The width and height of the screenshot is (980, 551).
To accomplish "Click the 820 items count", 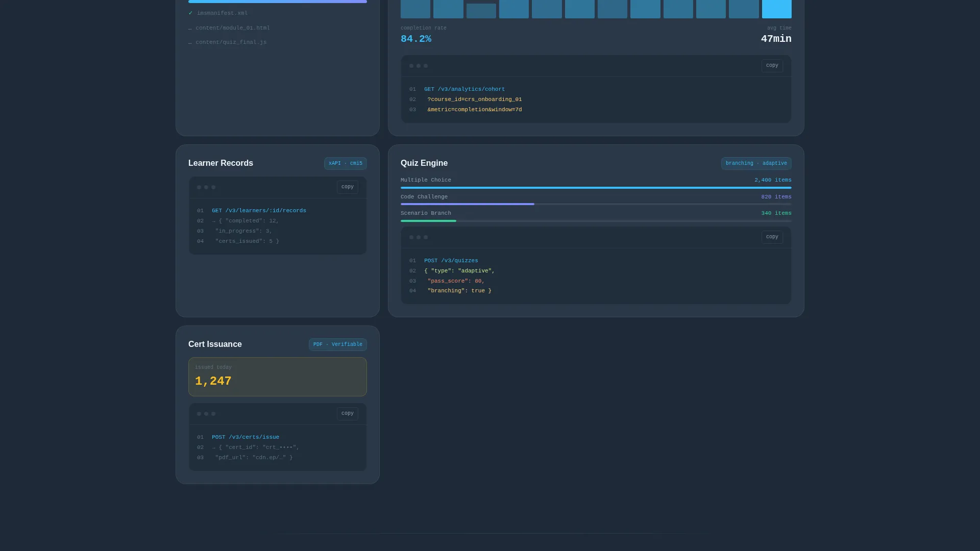I will pos(776,197).
